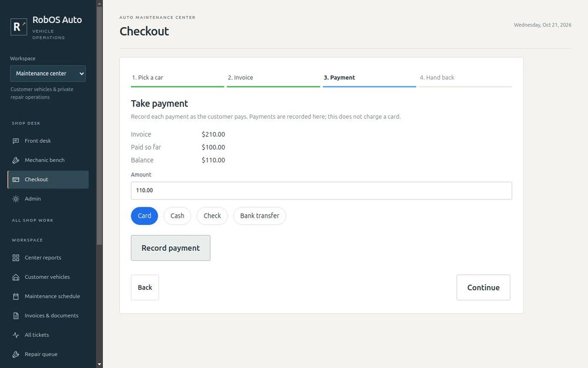Click the Take payment heading
This screenshot has width=588, height=368.
click(x=159, y=104)
